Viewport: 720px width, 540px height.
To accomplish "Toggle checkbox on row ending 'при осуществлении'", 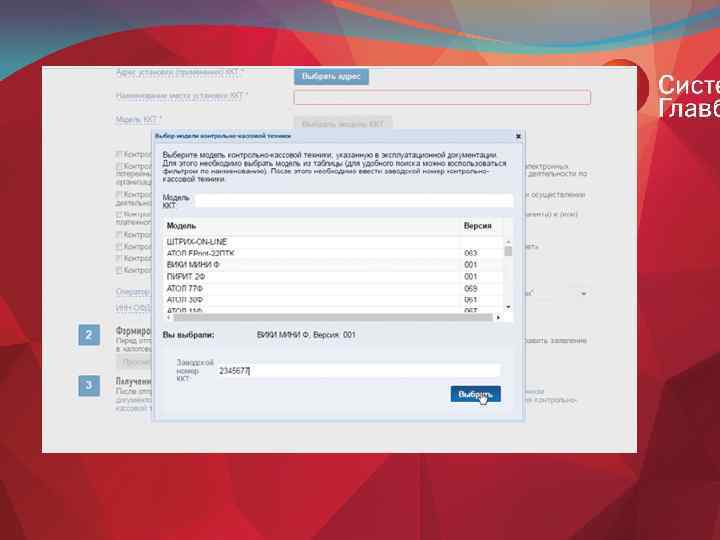I will point(118,195).
